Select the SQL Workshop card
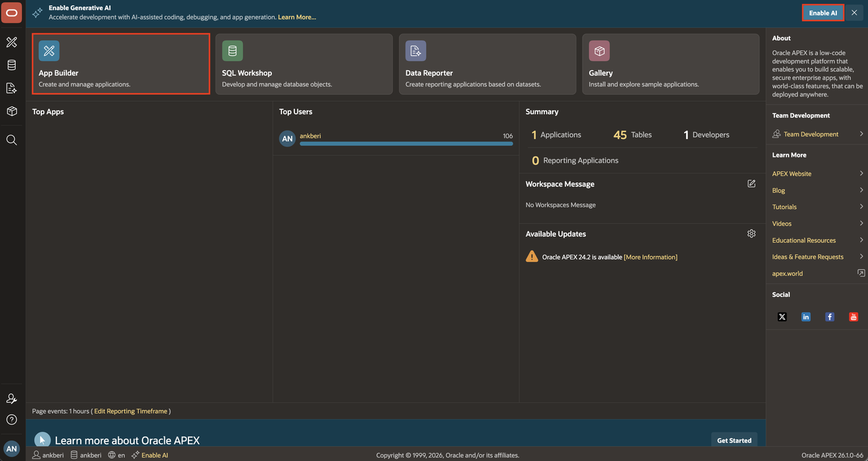Image resolution: width=868 pixels, height=461 pixels. point(304,64)
